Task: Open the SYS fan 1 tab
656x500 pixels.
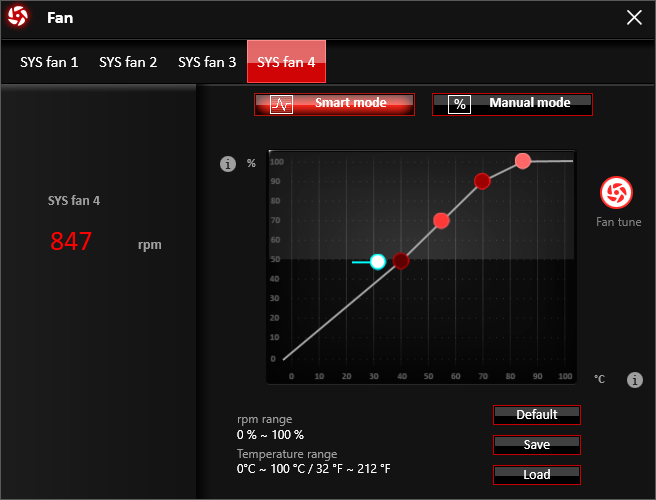Action: pyautogui.click(x=49, y=62)
